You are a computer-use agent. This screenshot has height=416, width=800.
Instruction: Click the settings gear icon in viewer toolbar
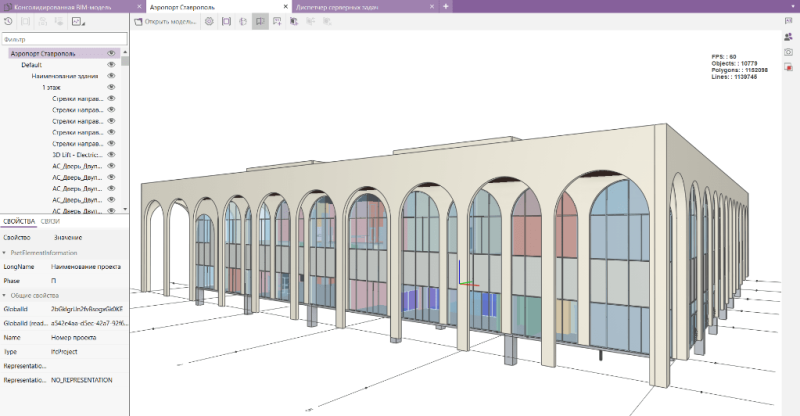coord(209,21)
